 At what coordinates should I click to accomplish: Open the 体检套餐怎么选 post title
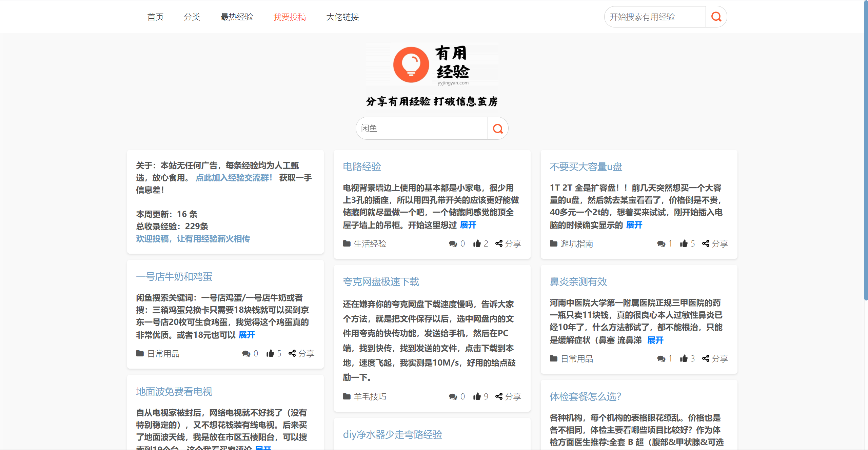(585, 396)
